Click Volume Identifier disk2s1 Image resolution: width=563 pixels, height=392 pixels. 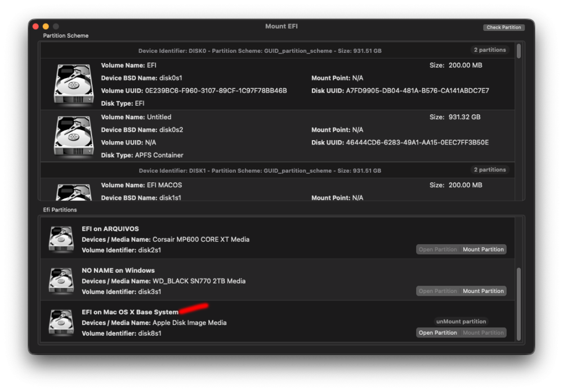pyautogui.click(x=122, y=250)
